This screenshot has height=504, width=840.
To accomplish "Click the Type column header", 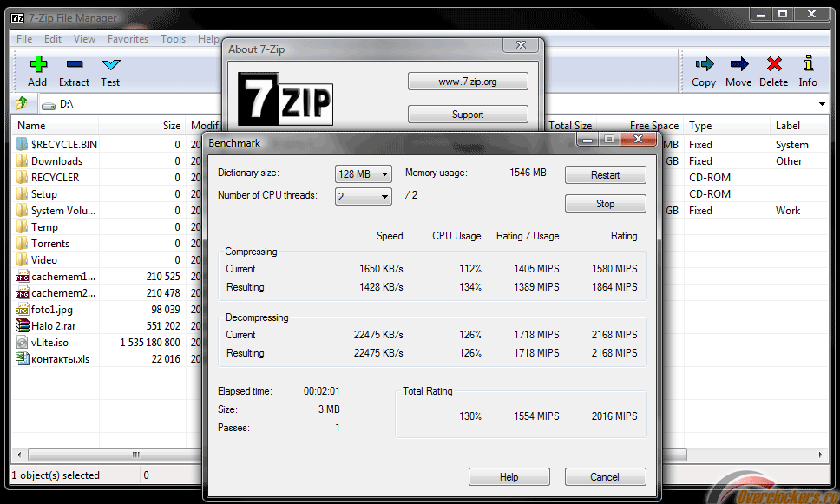I will 727,125.
